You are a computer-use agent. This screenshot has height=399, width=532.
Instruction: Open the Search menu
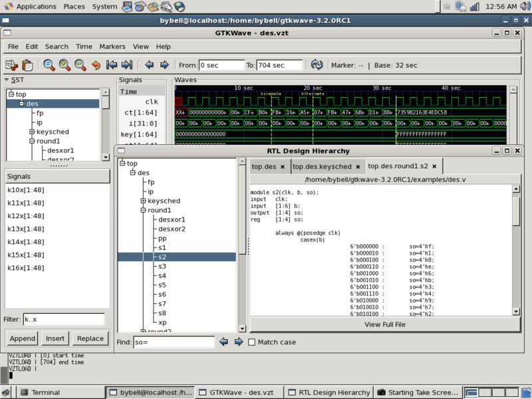pos(57,47)
